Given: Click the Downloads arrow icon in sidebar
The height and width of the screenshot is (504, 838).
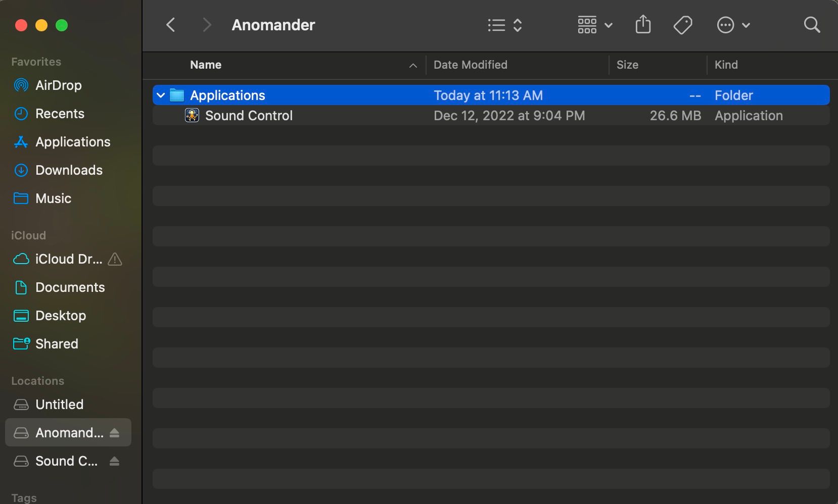Looking at the screenshot, I should pyautogui.click(x=21, y=170).
